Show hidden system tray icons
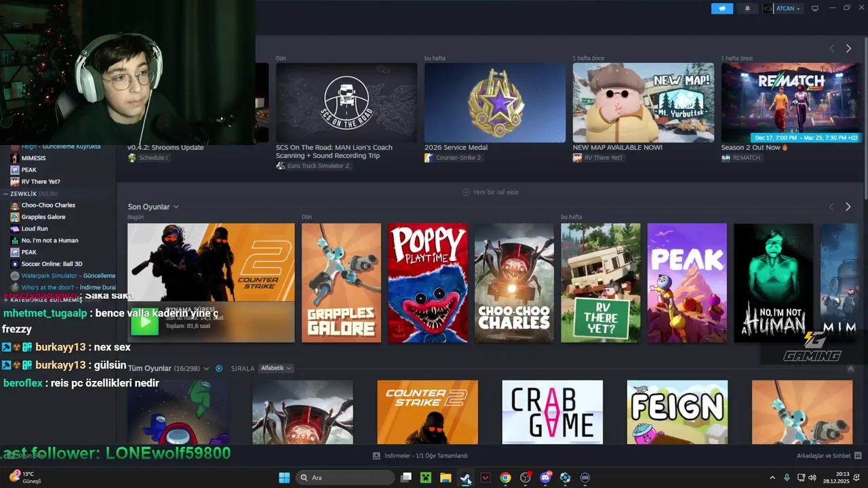Screen dimensions: 868x488 (x=772, y=477)
